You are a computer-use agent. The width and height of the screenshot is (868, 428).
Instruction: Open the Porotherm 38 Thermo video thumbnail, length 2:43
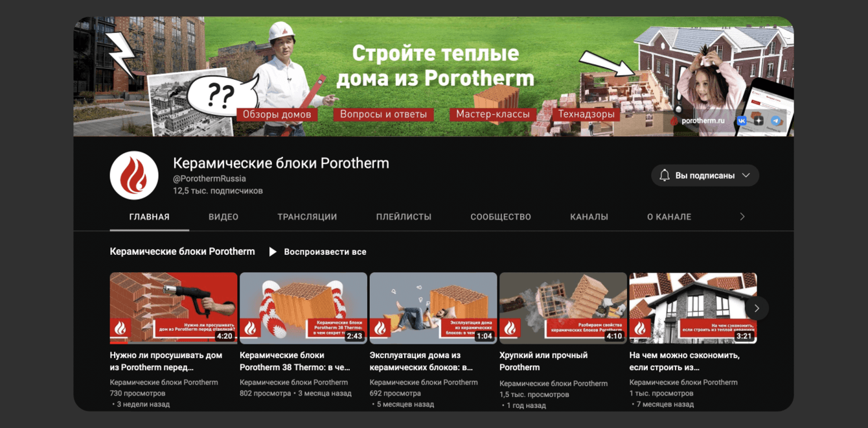pyautogui.click(x=303, y=308)
